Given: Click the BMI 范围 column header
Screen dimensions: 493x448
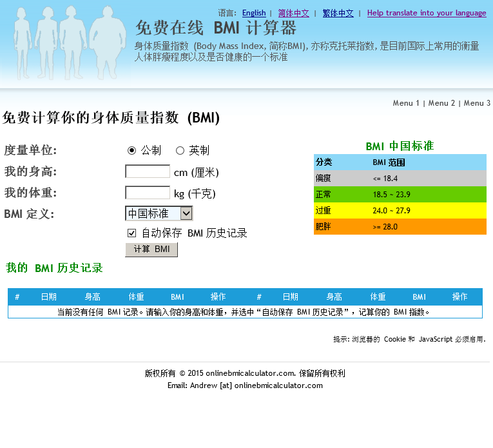Looking at the screenshot, I should (x=389, y=162).
